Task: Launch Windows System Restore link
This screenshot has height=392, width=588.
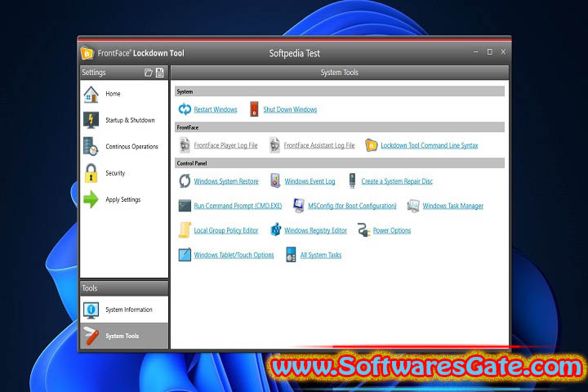Action: [226, 181]
